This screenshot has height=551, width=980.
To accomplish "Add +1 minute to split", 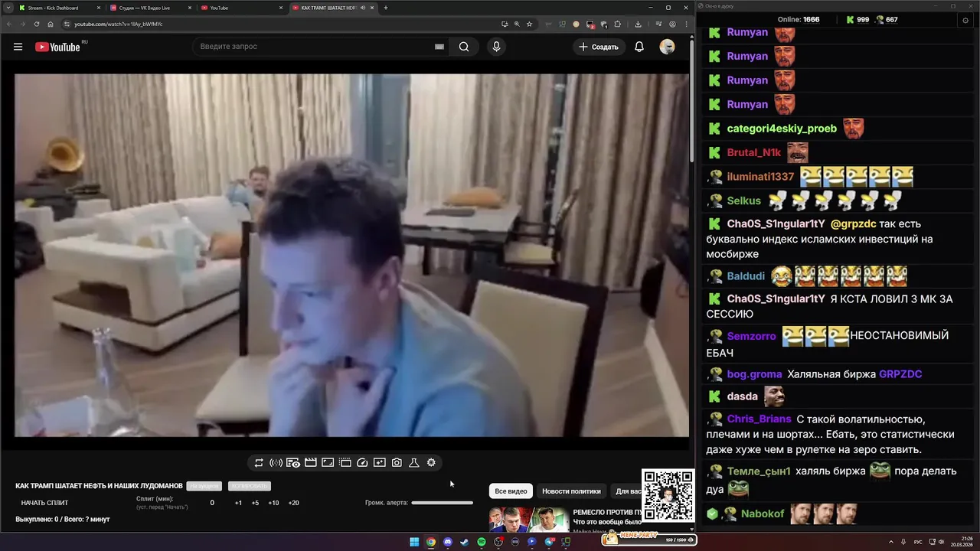I will 238,503.
